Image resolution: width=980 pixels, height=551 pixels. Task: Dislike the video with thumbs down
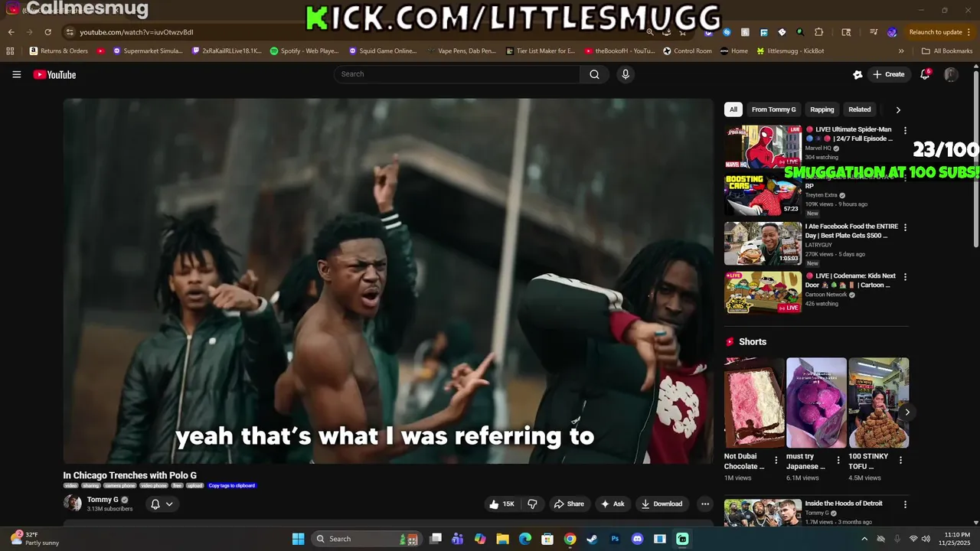click(x=532, y=504)
